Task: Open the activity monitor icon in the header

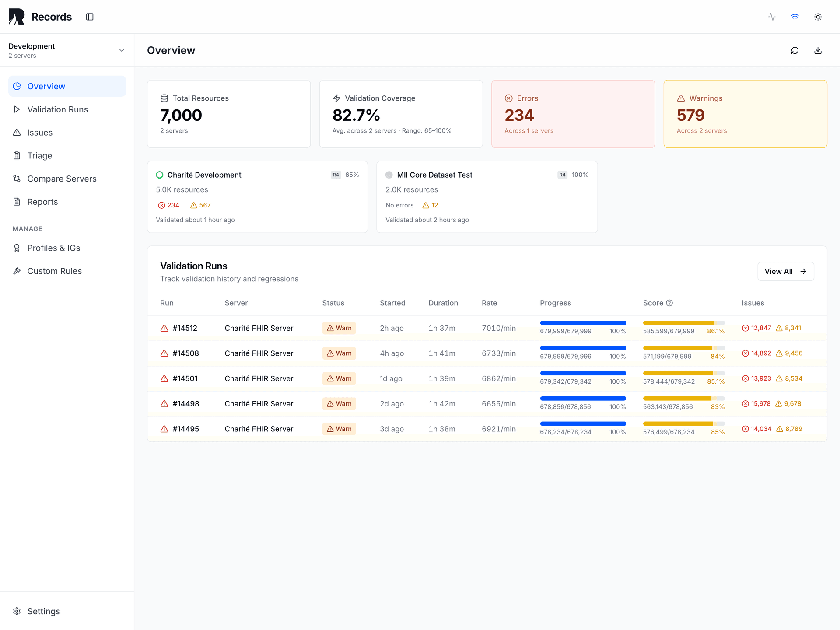Action: 771,17
